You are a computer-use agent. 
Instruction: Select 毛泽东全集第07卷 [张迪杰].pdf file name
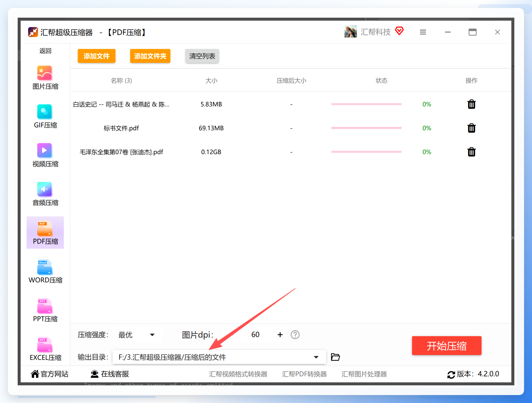tap(121, 152)
